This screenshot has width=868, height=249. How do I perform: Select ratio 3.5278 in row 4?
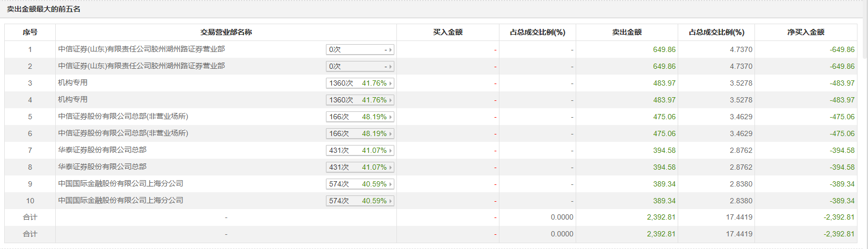(x=741, y=100)
